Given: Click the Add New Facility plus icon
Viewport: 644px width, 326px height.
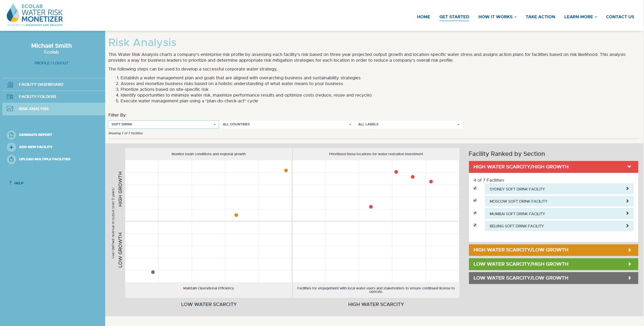Looking at the screenshot, I should click(x=11, y=147).
